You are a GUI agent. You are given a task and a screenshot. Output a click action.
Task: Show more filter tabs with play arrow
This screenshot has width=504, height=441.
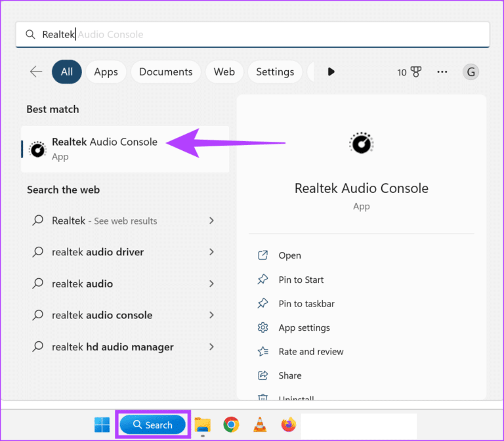tap(331, 72)
